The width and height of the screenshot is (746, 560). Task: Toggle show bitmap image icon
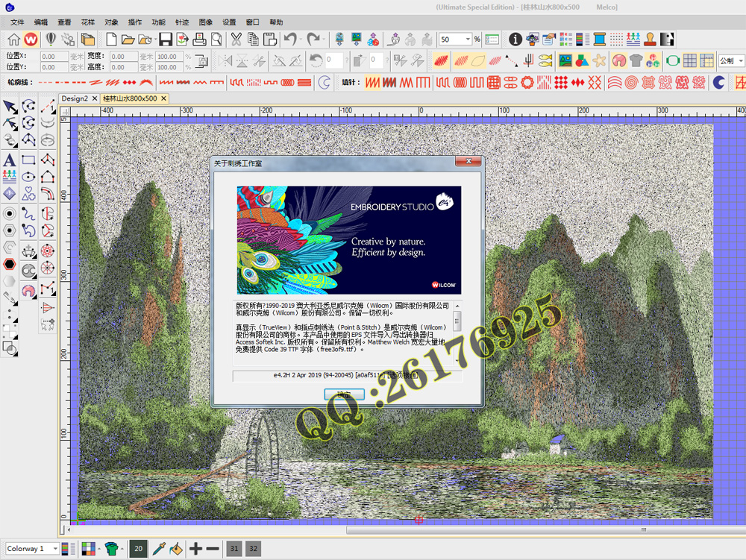tap(565, 61)
